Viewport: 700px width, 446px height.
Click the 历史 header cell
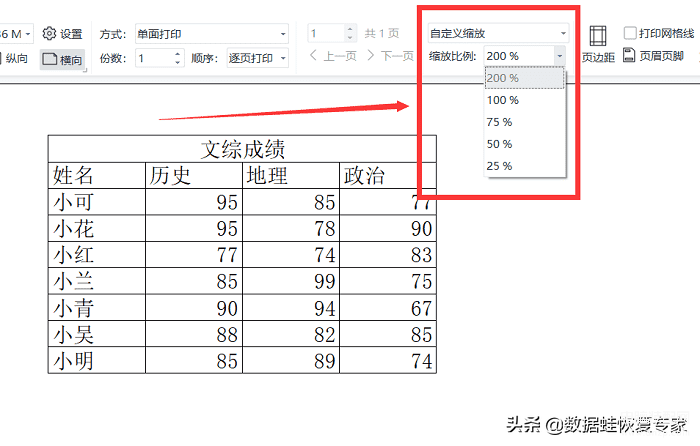[194, 175]
